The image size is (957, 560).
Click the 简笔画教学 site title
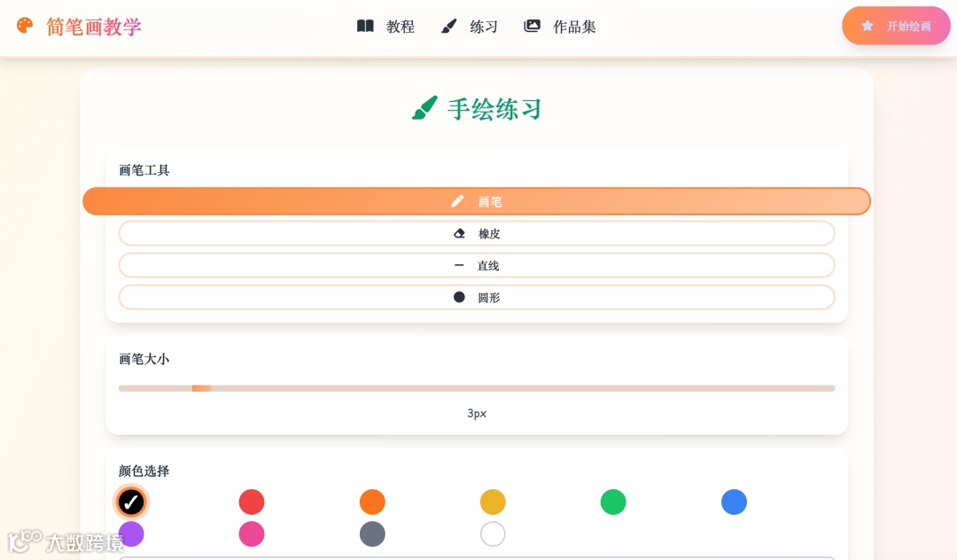pyautogui.click(x=94, y=27)
